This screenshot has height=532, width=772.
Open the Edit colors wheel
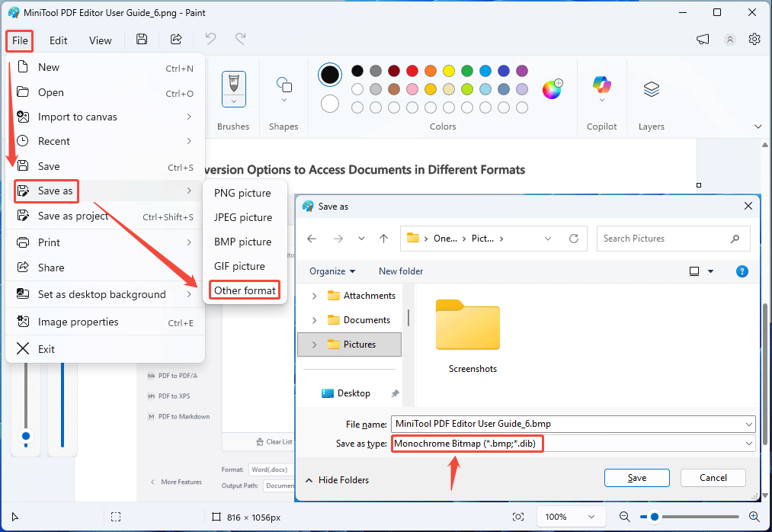[x=552, y=89]
